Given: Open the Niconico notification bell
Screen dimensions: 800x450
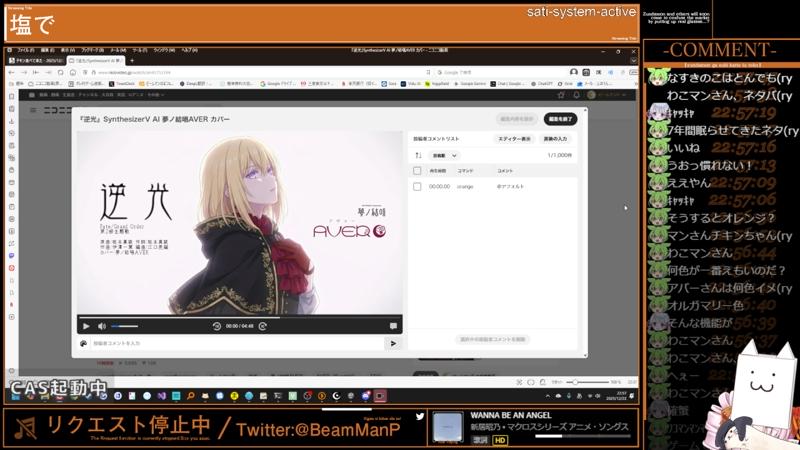Looking at the screenshot, I should (x=576, y=95).
